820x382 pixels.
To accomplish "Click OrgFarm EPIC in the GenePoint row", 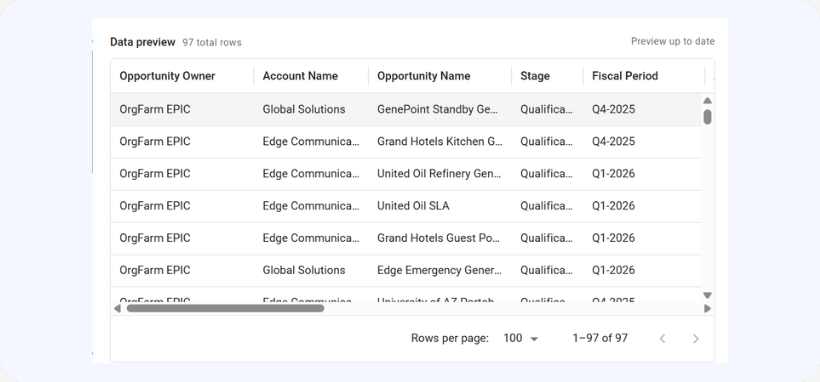I will click(x=155, y=109).
